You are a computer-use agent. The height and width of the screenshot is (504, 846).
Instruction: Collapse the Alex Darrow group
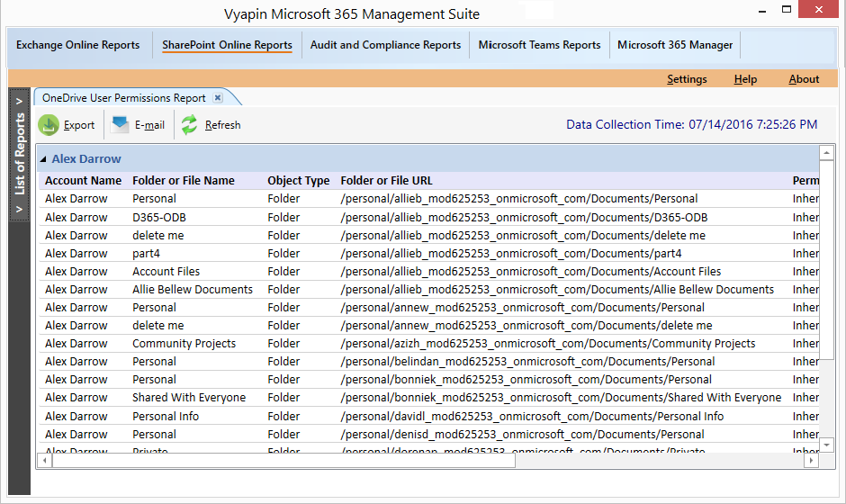[x=43, y=159]
